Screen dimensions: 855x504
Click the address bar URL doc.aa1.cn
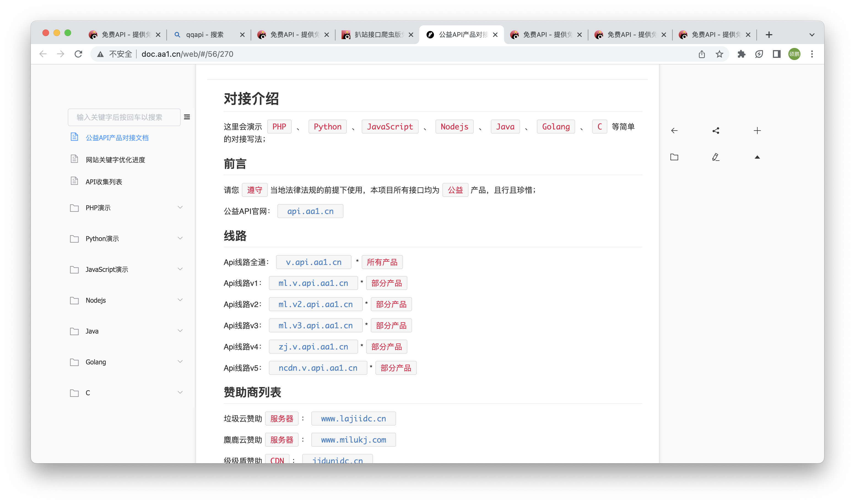point(187,54)
